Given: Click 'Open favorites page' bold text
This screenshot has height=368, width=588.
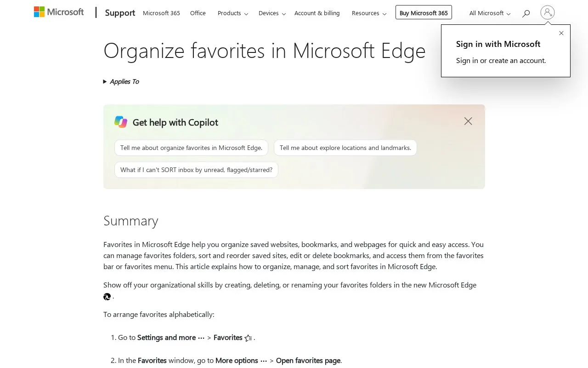Looking at the screenshot, I should [308, 361].
